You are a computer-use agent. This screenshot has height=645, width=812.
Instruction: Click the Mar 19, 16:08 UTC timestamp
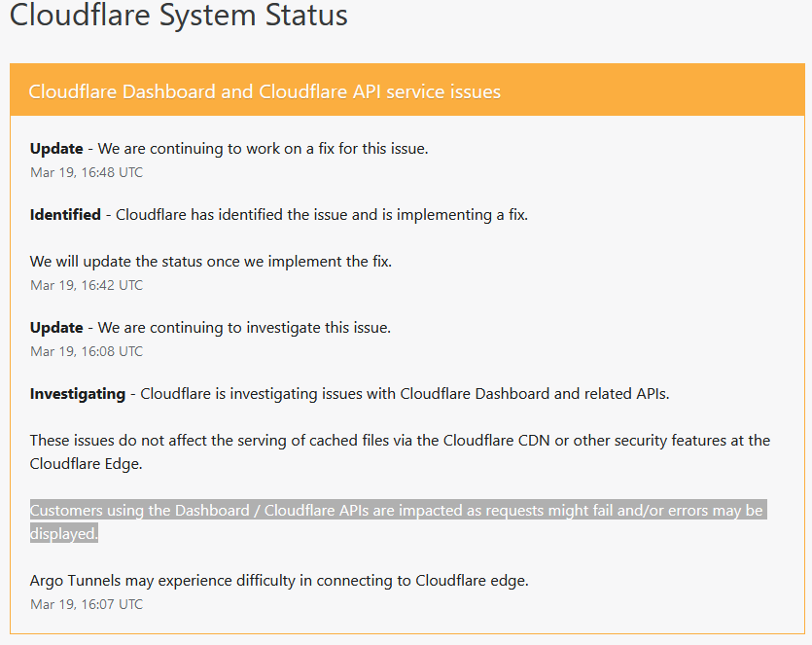[x=87, y=352]
